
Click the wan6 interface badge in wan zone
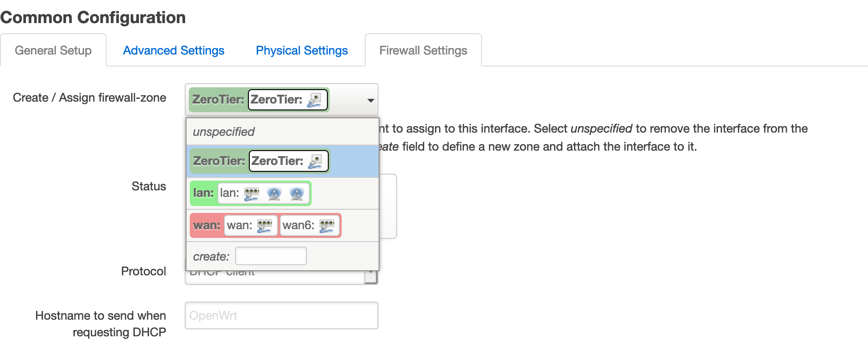pyautogui.click(x=309, y=226)
